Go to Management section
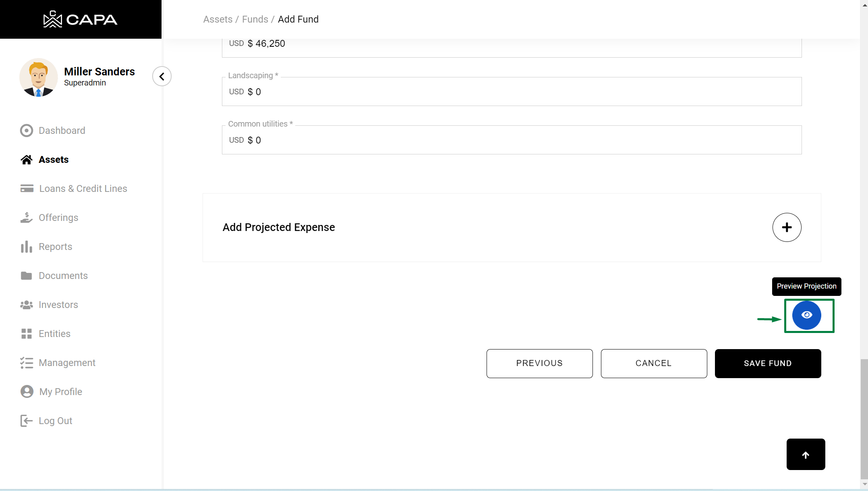Screen dimensions: 868x491 pos(67,363)
